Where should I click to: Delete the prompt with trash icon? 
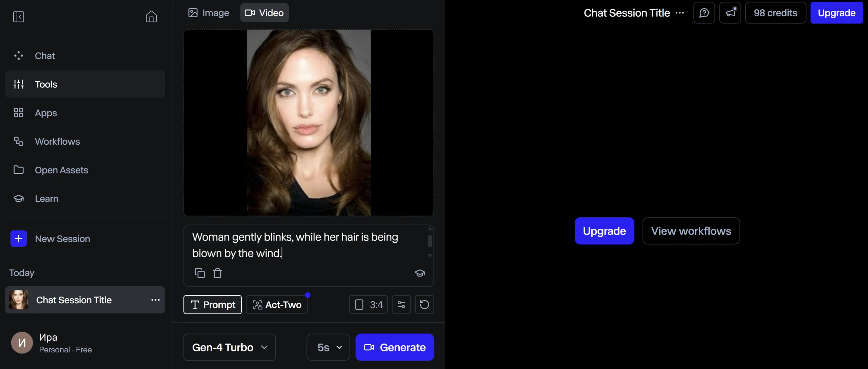(x=217, y=273)
